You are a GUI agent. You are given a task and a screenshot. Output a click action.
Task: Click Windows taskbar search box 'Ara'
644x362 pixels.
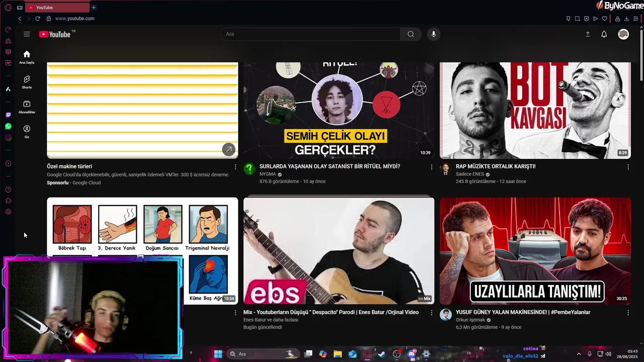pyautogui.click(x=262, y=354)
